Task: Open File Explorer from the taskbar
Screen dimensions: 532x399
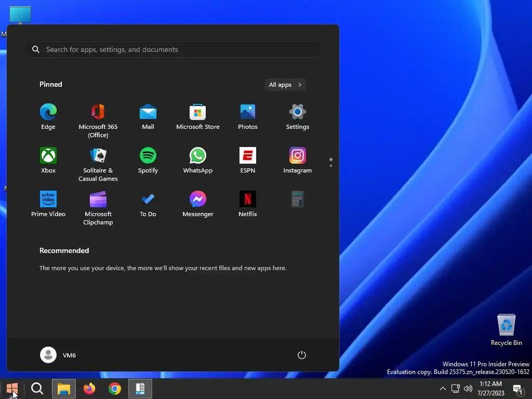Action: point(64,389)
